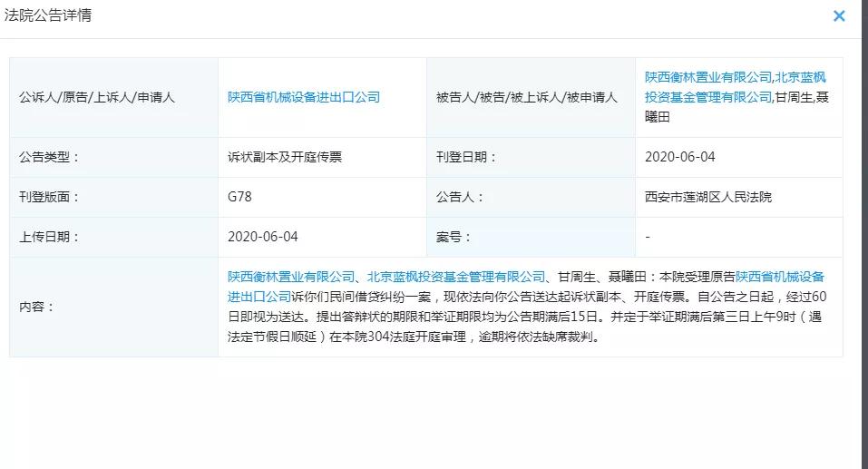Viewport: 868px width, 469px height.
Task: Open defendant link 北京蓝枫投资基金管理有限公司 in top row
Action: click(x=736, y=87)
